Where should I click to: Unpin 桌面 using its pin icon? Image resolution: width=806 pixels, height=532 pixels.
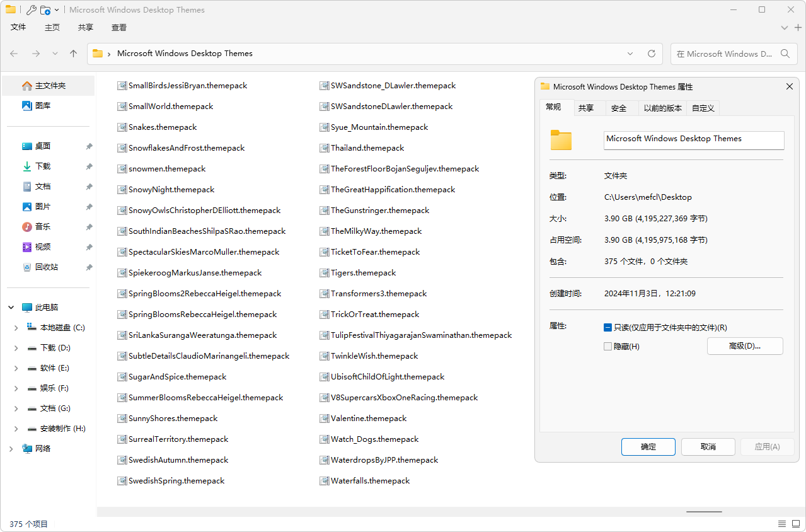point(89,146)
